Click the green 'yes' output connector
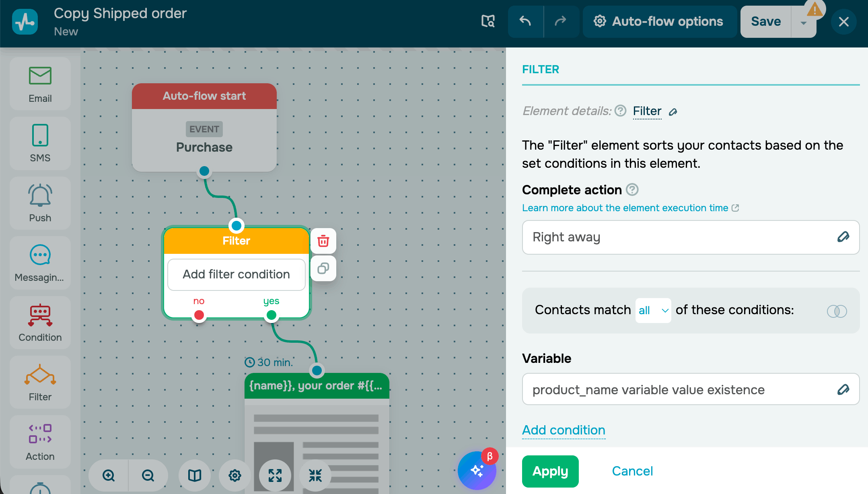868x494 pixels. click(x=272, y=315)
